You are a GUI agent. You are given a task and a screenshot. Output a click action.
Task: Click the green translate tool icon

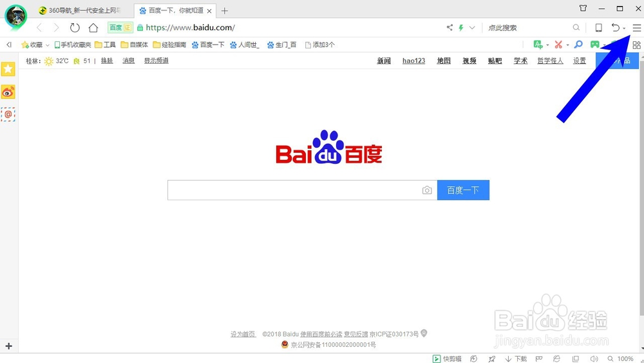pyautogui.click(x=538, y=44)
